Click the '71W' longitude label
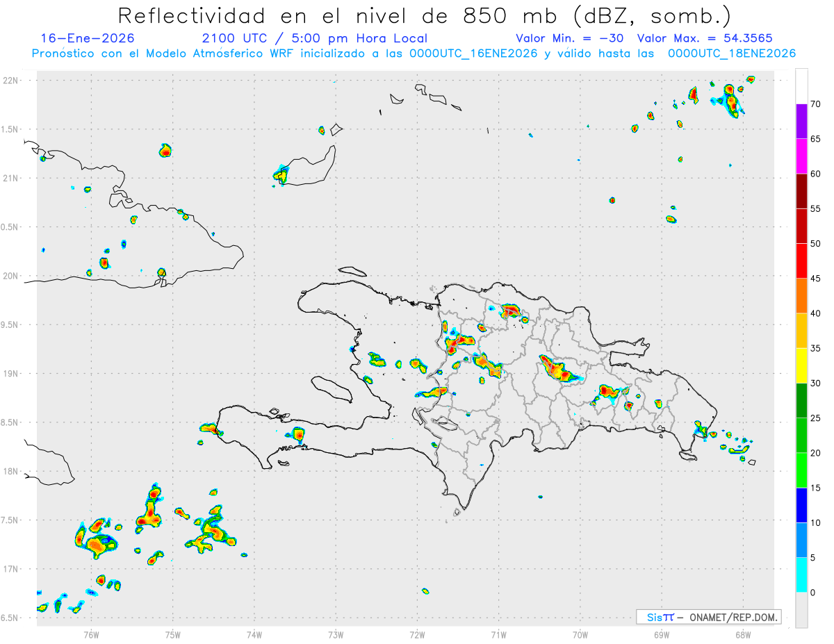Image resolution: width=834 pixels, height=644 pixels. point(498,635)
